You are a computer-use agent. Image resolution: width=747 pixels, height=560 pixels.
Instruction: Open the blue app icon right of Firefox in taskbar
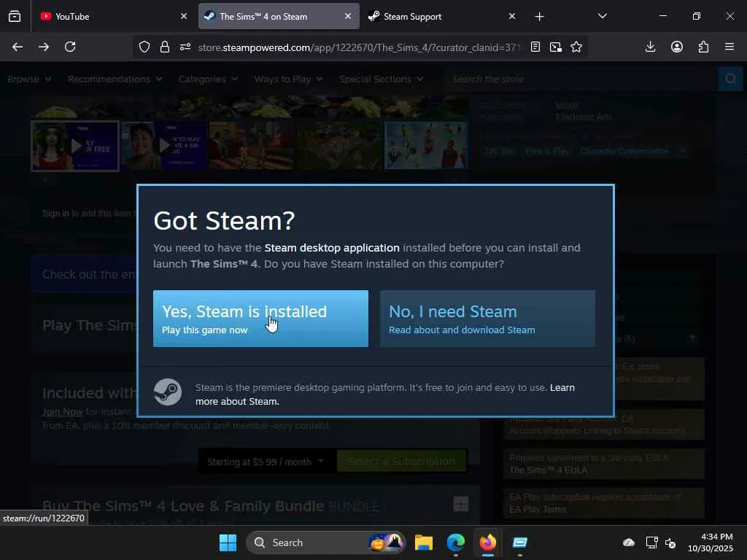pos(519,542)
